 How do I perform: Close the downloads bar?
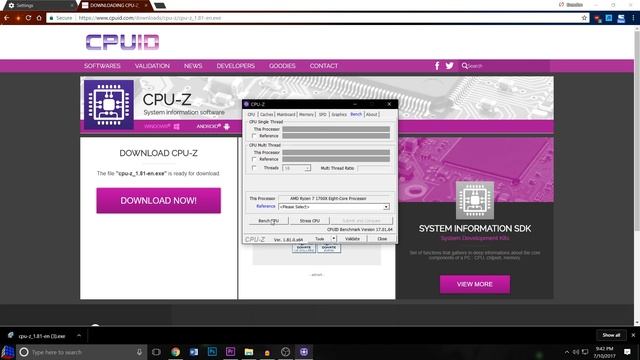[633, 335]
